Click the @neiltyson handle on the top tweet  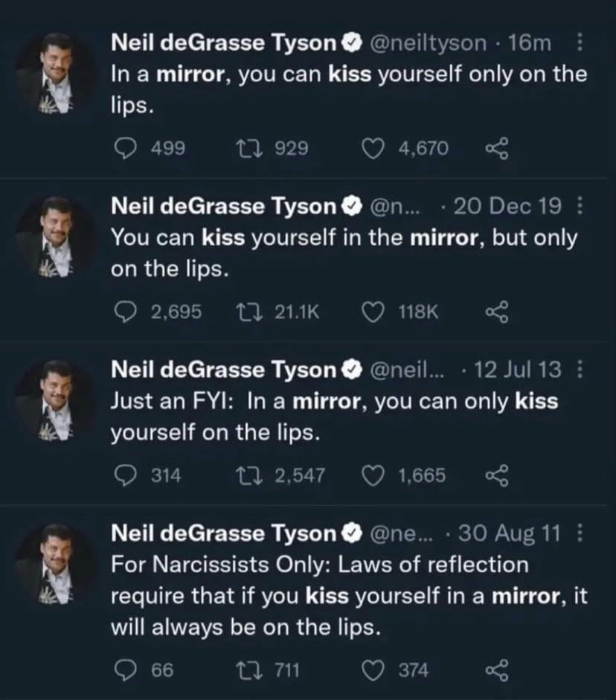pos(428,44)
